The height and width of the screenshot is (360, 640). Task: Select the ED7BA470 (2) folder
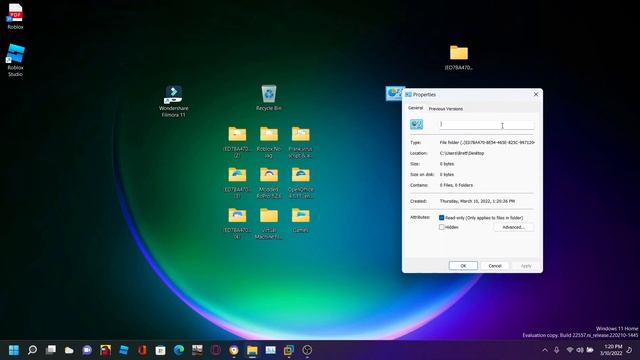pos(237,142)
